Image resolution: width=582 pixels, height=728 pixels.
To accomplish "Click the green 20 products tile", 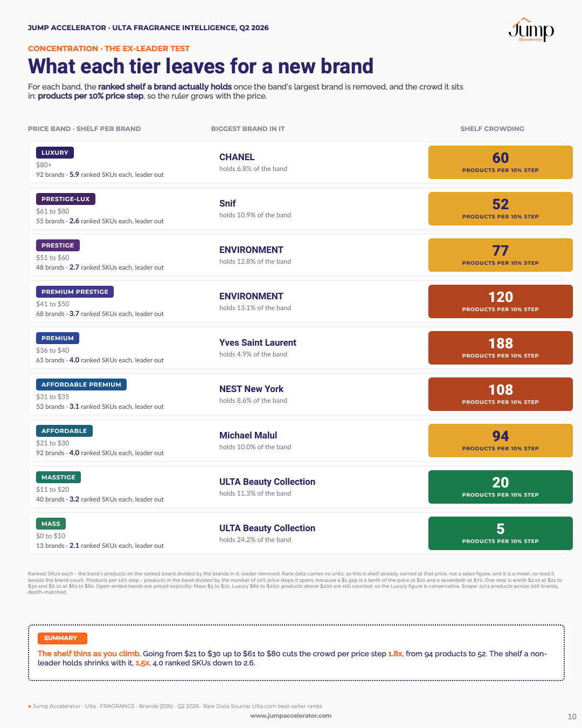I will pos(501,487).
